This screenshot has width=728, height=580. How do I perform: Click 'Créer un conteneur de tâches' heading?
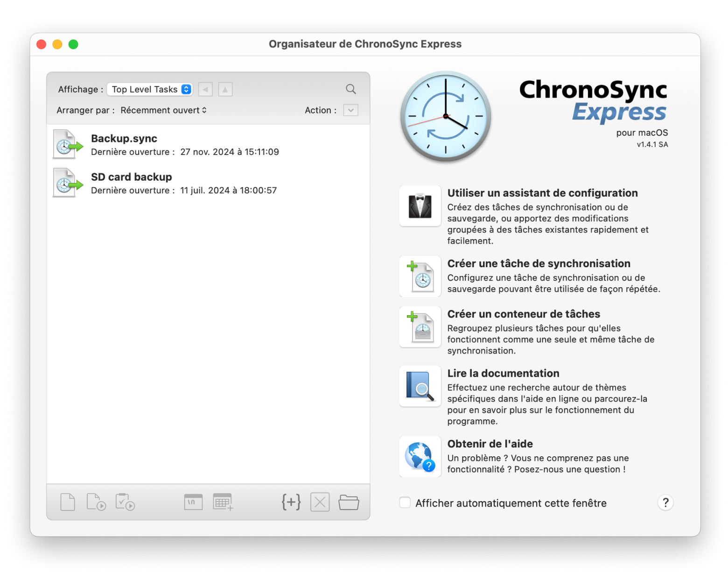point(524,314)
